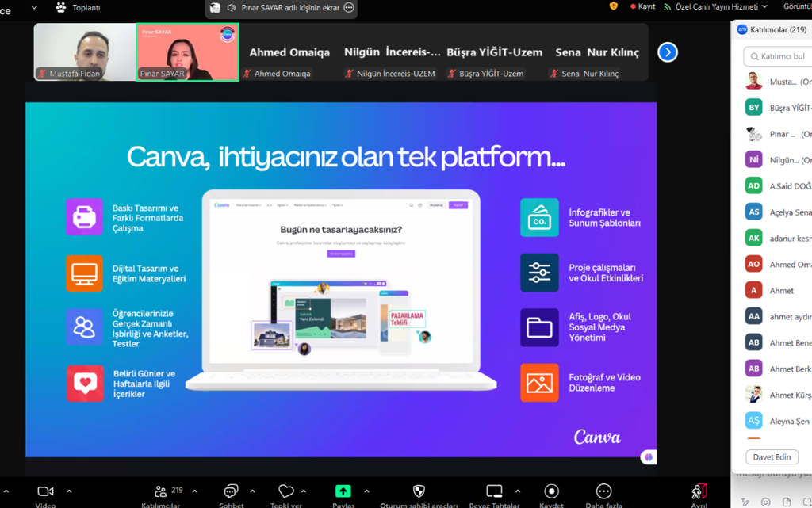
Task: Select the Büşra YİĞİT-Uzem participant tile
Action: 495,52
